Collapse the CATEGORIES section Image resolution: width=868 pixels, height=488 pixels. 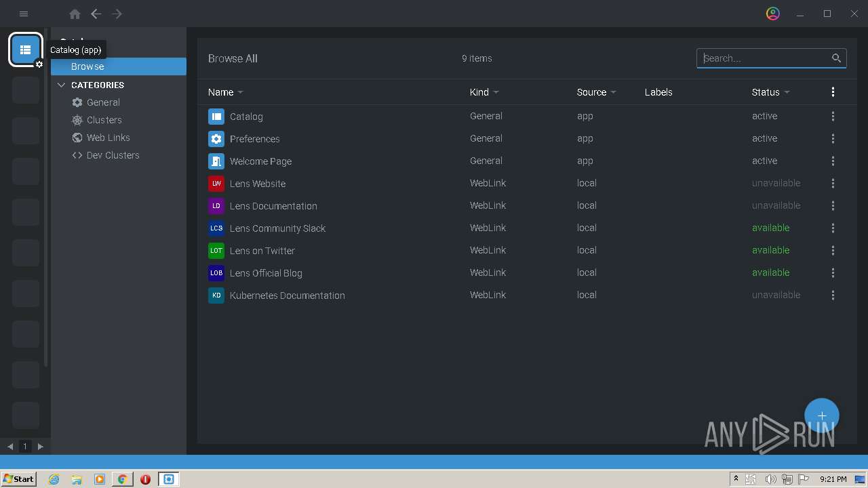coord(62,85)
